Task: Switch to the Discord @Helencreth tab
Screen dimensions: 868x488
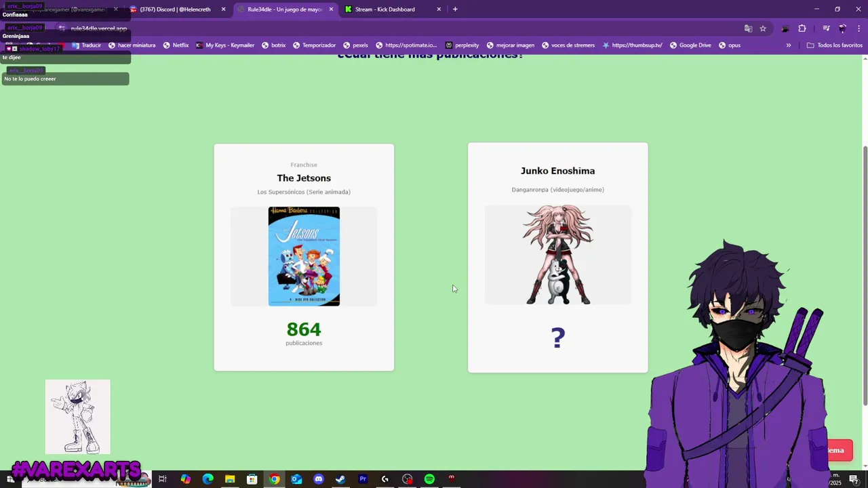Action: pyautogui.click(x=177, y=9)
